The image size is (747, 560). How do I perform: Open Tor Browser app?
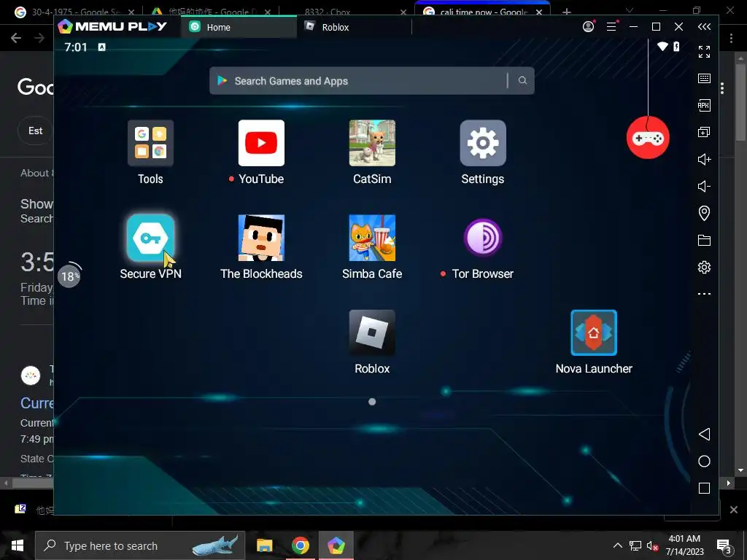[483, 238]
